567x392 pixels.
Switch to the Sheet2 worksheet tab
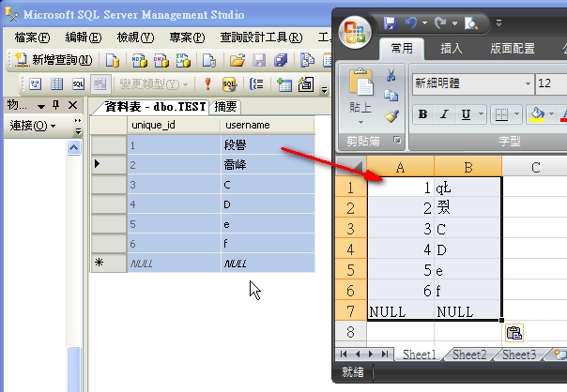[469, 354]
